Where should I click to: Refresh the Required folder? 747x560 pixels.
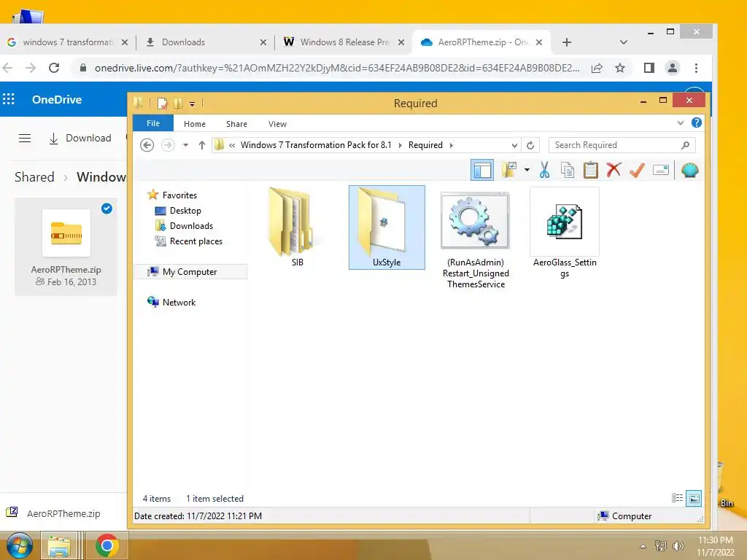530,145
